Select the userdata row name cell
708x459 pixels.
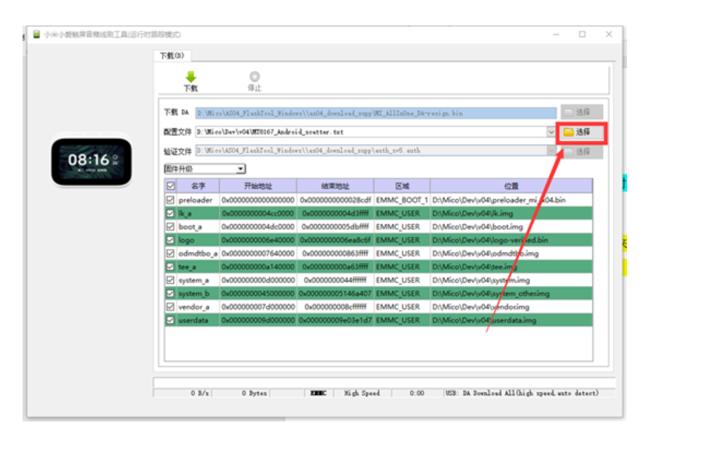[198, 320]
